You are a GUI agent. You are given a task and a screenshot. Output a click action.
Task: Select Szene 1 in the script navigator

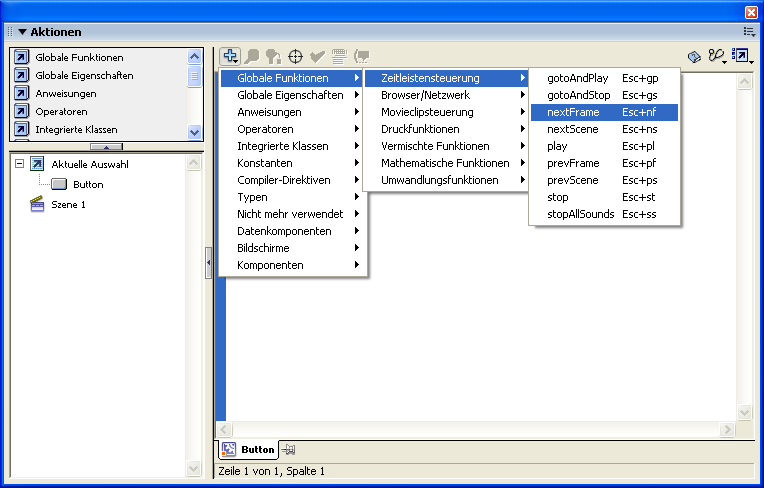(x=68, y=204)
